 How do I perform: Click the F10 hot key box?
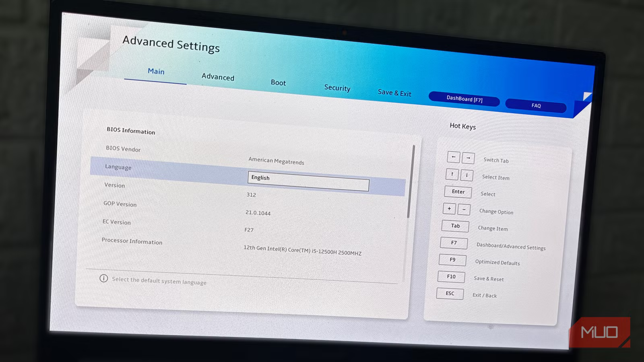451,277
